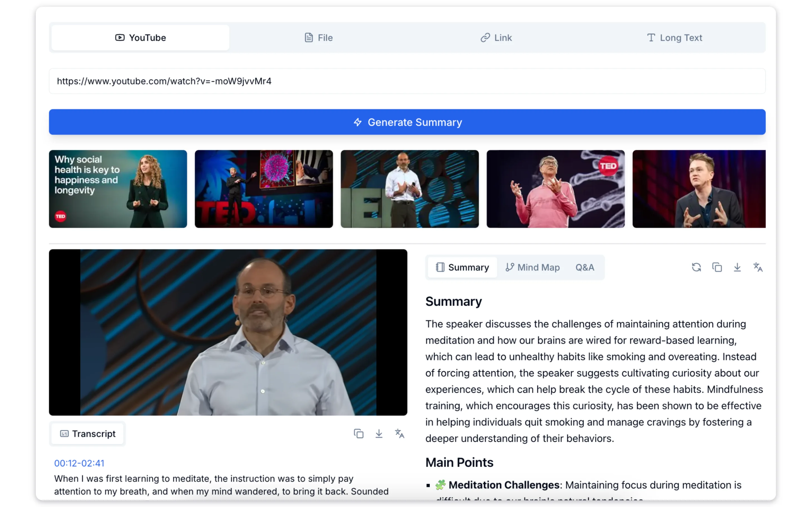Viewport: 812px width, 507px height.
Task: Open the Q&A tab
Action: [584, 267]
